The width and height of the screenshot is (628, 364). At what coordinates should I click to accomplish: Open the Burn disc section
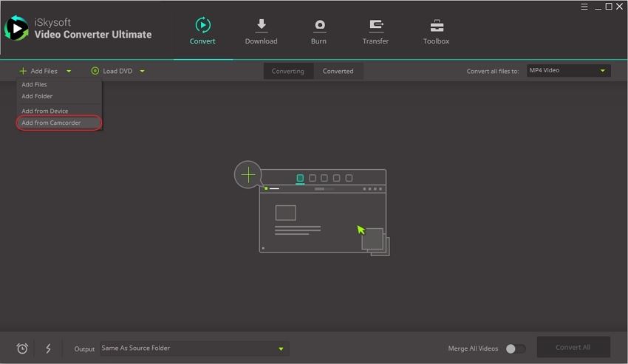pyautogui.click(x=319, y=26)
